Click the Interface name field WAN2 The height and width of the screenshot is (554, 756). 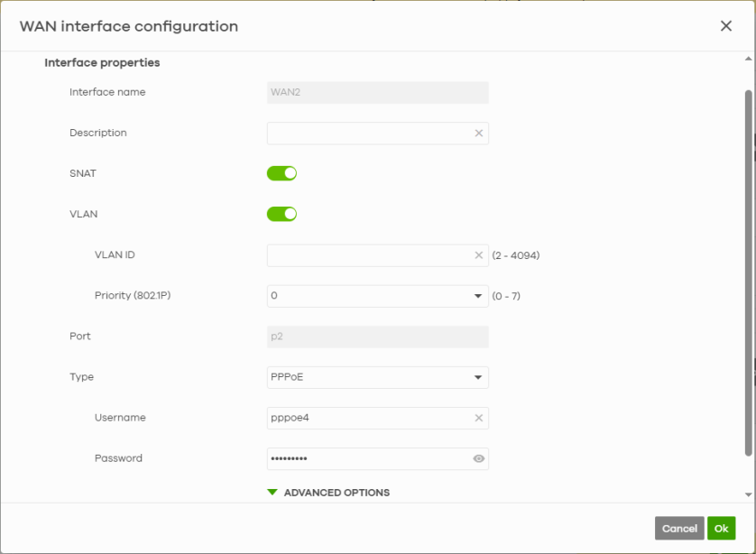[x=377, y=92]
